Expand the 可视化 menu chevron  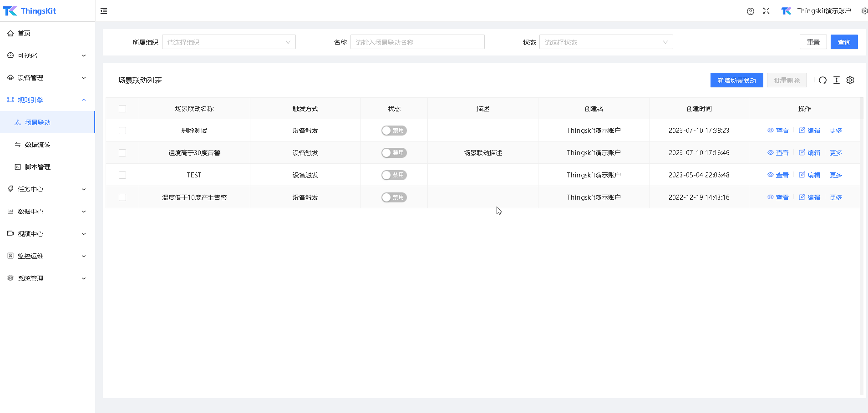coord(84,55)
